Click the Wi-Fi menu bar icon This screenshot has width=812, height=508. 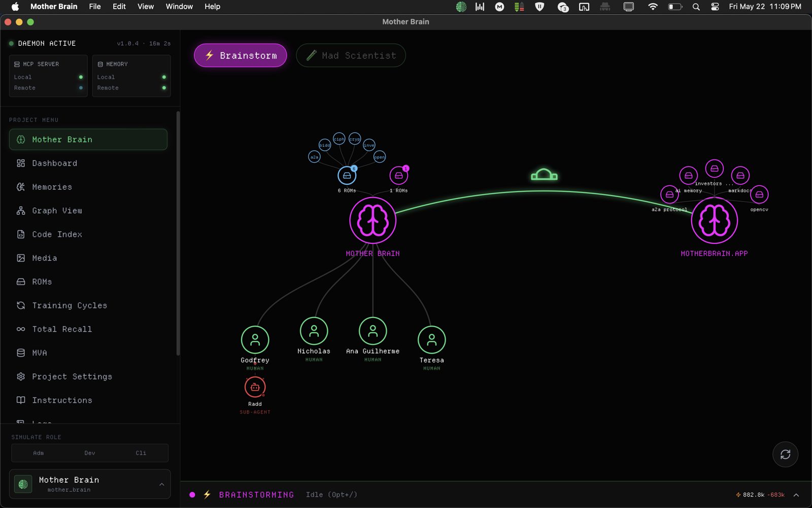point(653,7)
